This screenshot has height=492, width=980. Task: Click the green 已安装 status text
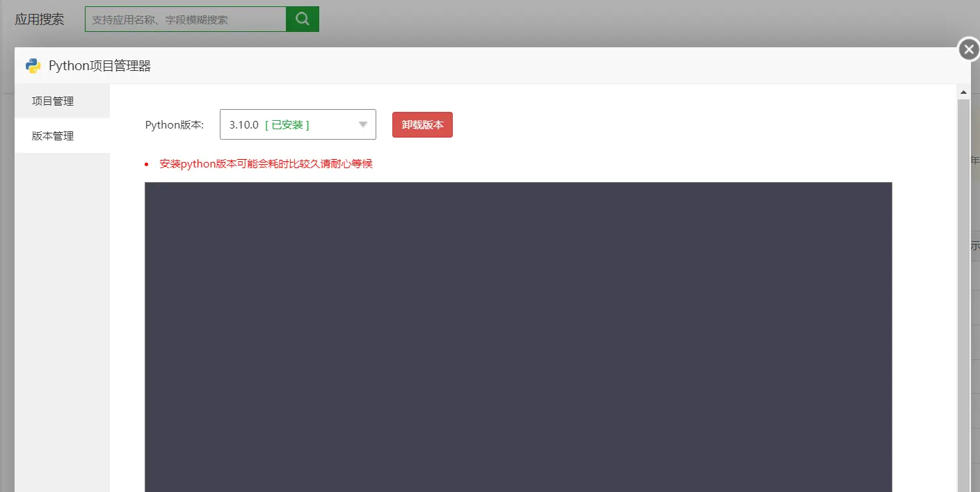click(287, 125)
